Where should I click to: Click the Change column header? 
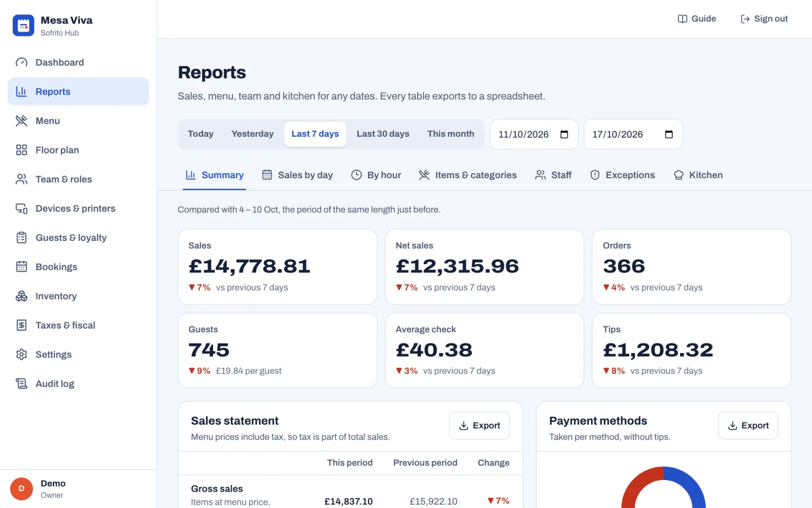point(493,463)
